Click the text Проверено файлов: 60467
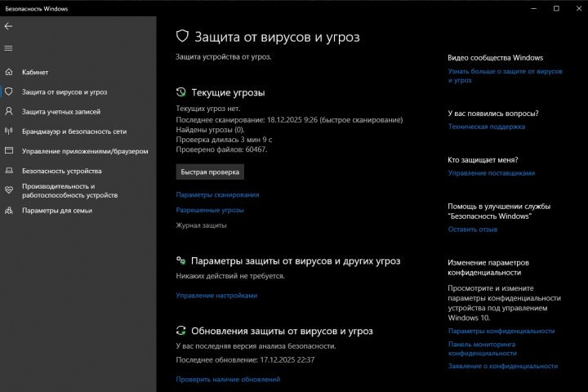 click(221, 149)
